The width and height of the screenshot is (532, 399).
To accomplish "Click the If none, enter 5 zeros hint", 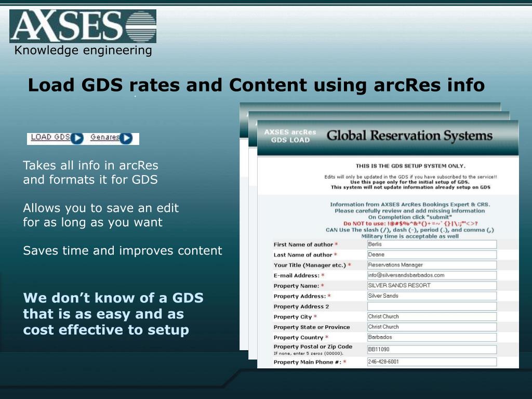I will (309, 353).
